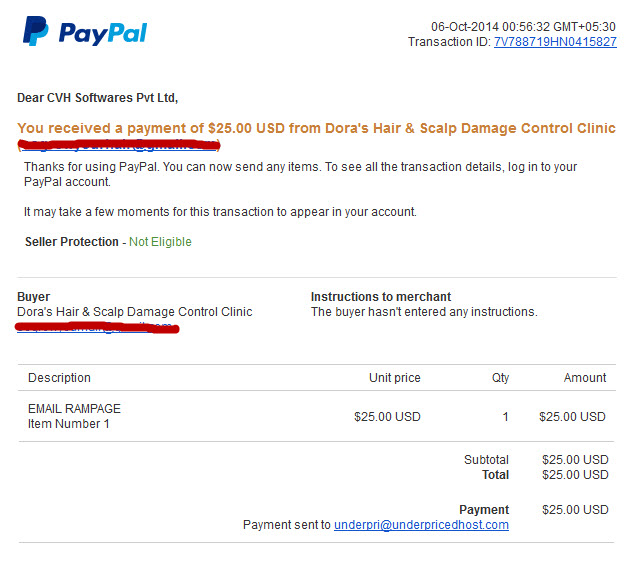Screen dimensions: 629x570
Task: Click 'Transaction ID:' label
Action: (x=449, y=42)
